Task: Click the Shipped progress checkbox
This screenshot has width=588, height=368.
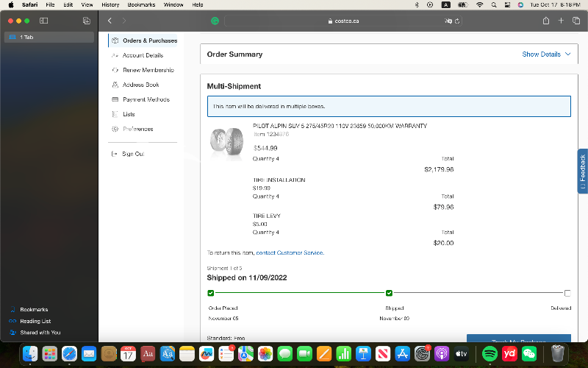Action: [389, 293]
